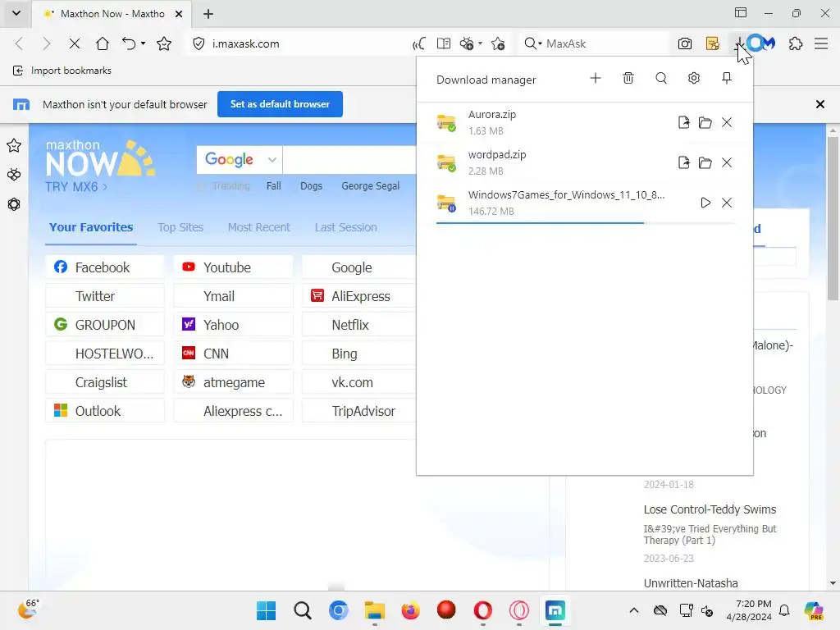This screenshot has width=840, height=630.
Task: Expand the undo closed tabs dropdown arrow
Action: (143, 43)
